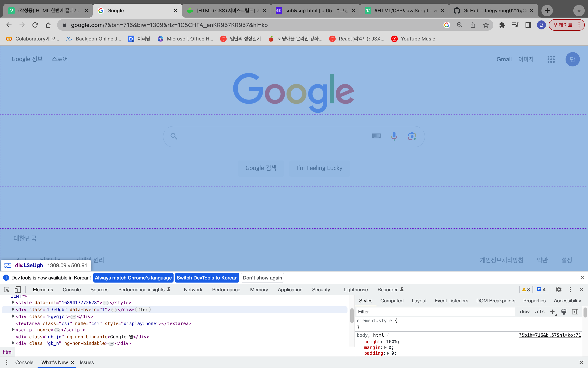588x368 pixels.
Task: Activate the element inspector picker
Action: click(x=7, y=290)
